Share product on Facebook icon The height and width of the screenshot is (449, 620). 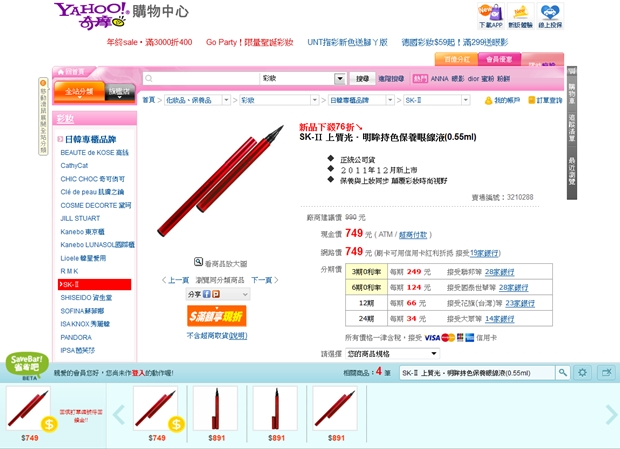[206, 294]
